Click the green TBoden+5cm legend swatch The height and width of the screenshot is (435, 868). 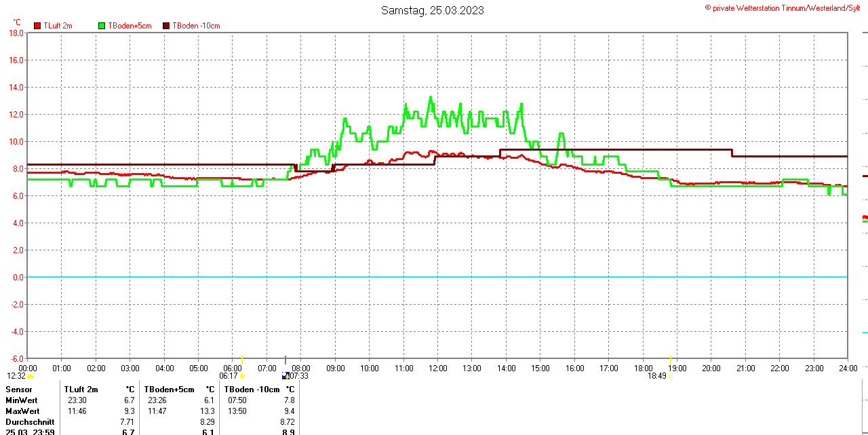tap(102, 26)
